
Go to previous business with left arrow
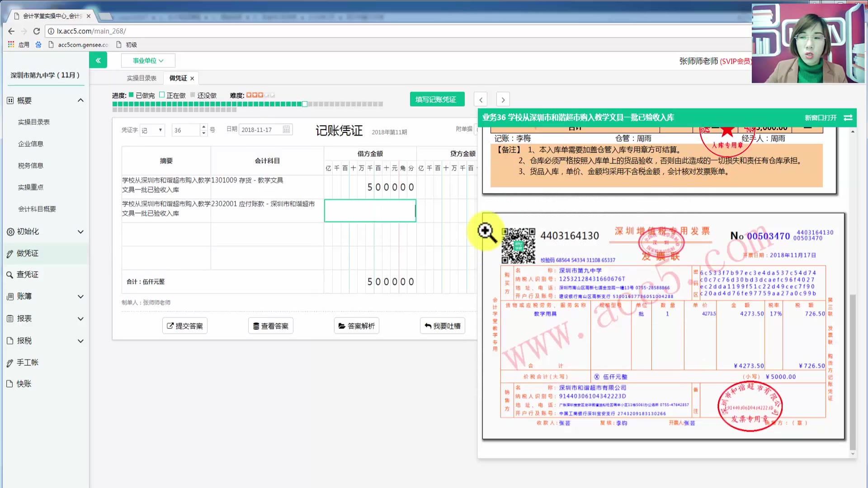point(481,99)
